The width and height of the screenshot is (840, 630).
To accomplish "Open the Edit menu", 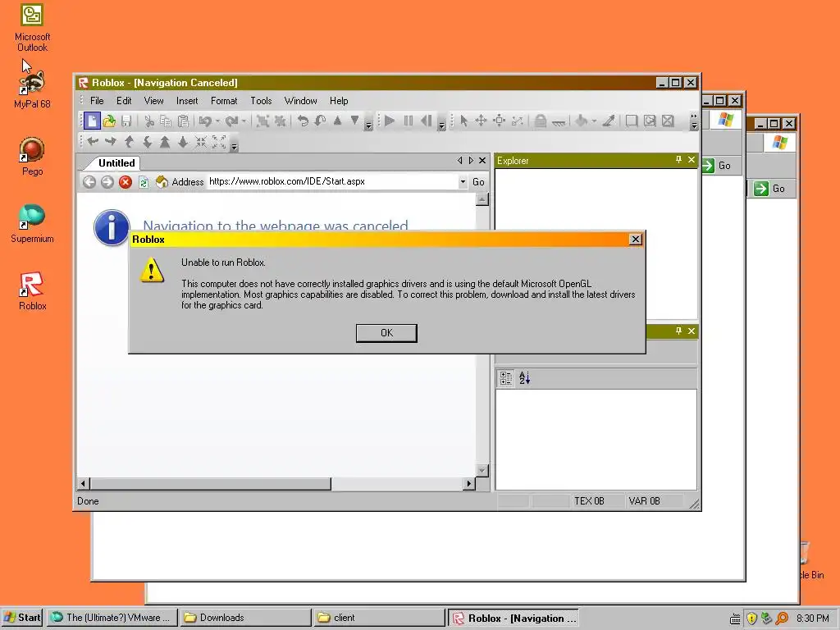I will pos(124,101).
